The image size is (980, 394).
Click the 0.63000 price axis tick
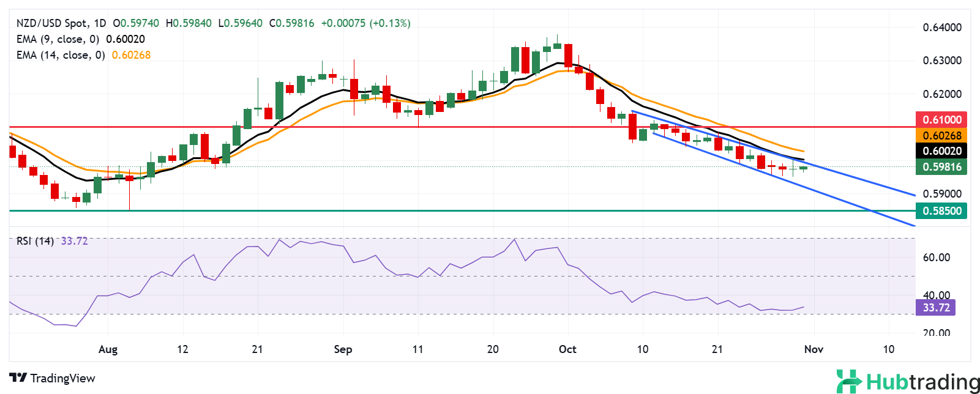941,61
